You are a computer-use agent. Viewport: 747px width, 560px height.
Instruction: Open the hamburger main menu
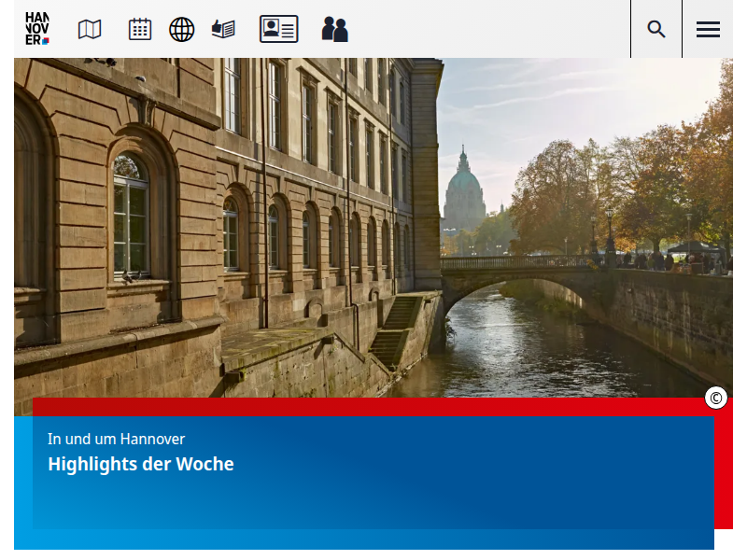tap(708, 29)
